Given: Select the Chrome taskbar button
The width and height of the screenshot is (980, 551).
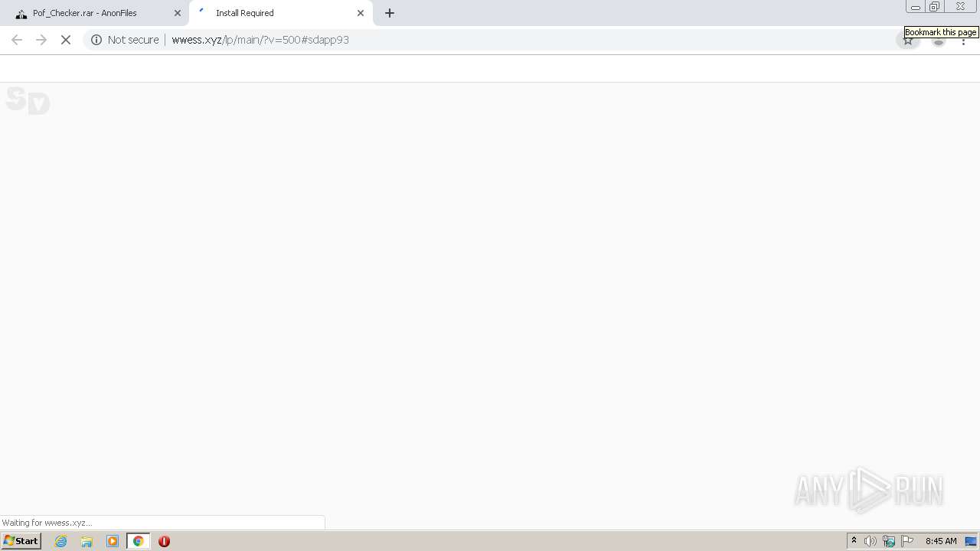Looking at the screenshot, I should tap(139, 541).
